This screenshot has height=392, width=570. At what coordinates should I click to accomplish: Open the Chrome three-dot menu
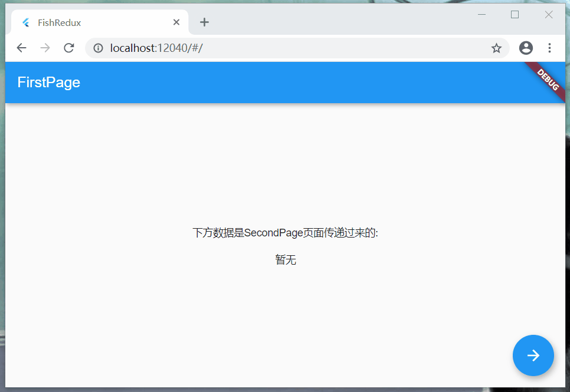(x=549, y=48)
